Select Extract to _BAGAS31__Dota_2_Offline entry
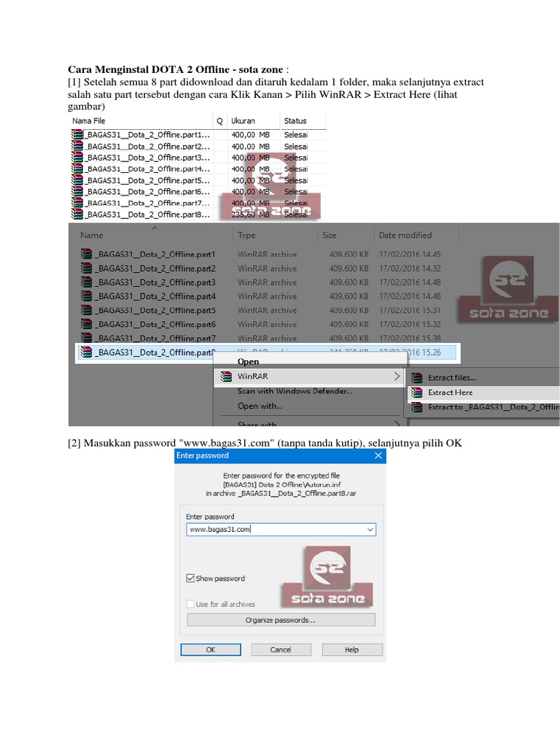 pyautogui.click(x=494, y=407)
